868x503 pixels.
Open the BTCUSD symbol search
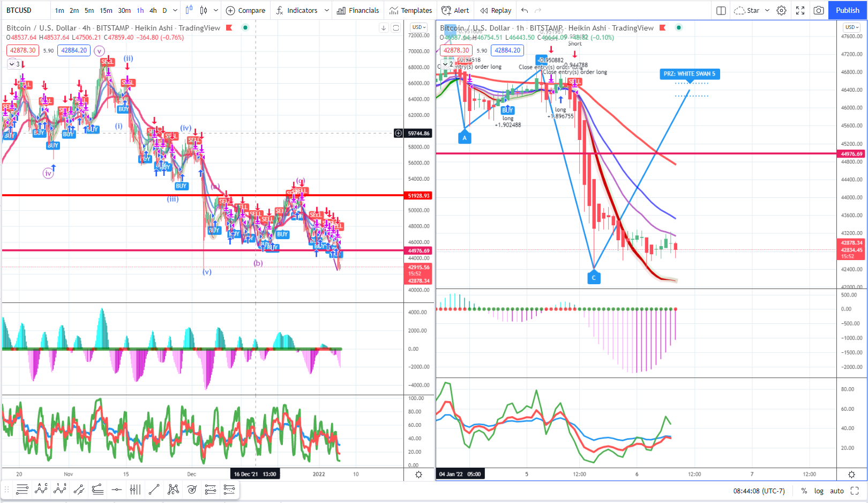(19, 10)
